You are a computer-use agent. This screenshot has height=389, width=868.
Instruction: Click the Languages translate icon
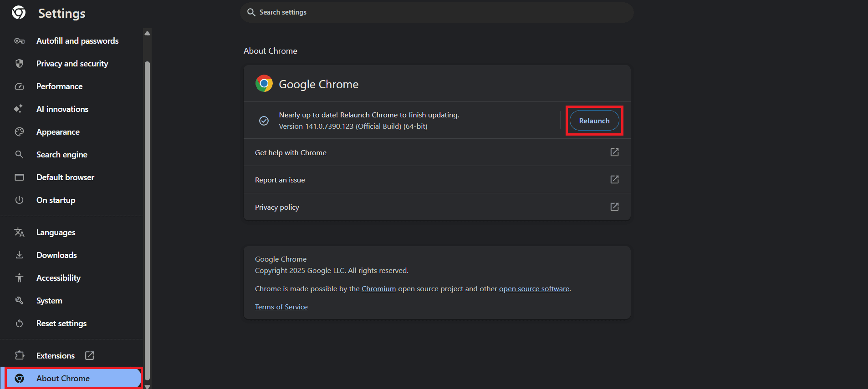tap(19, 232)
